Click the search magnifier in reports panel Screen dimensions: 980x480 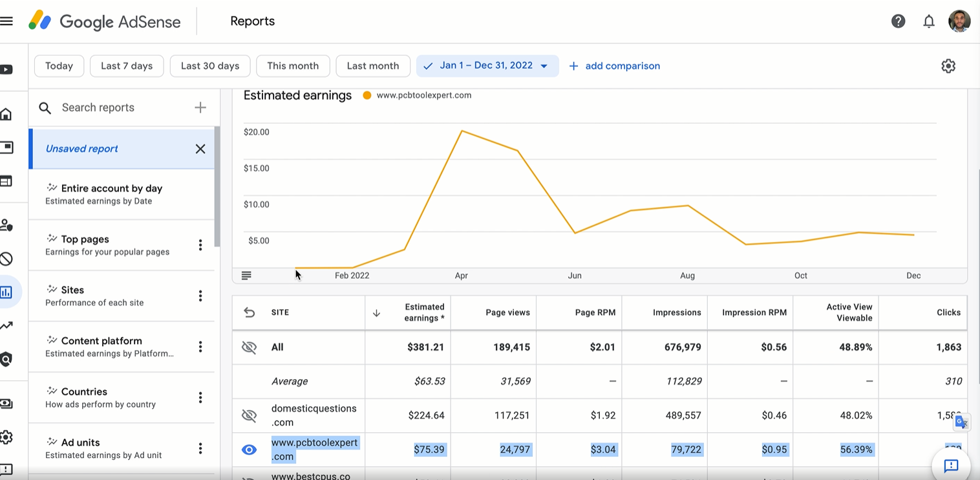[x=45, y=108]
